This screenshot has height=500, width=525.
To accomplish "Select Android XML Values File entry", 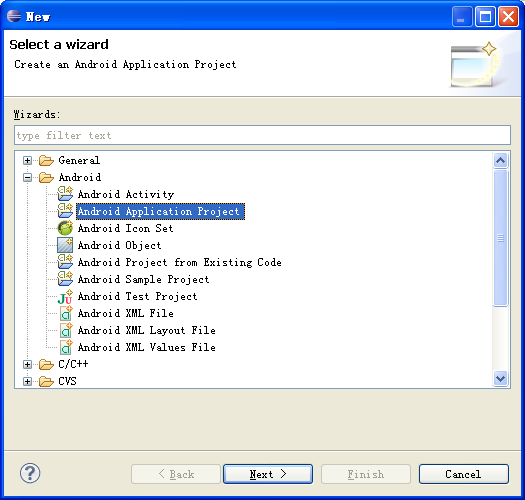I will click(147, 347).
